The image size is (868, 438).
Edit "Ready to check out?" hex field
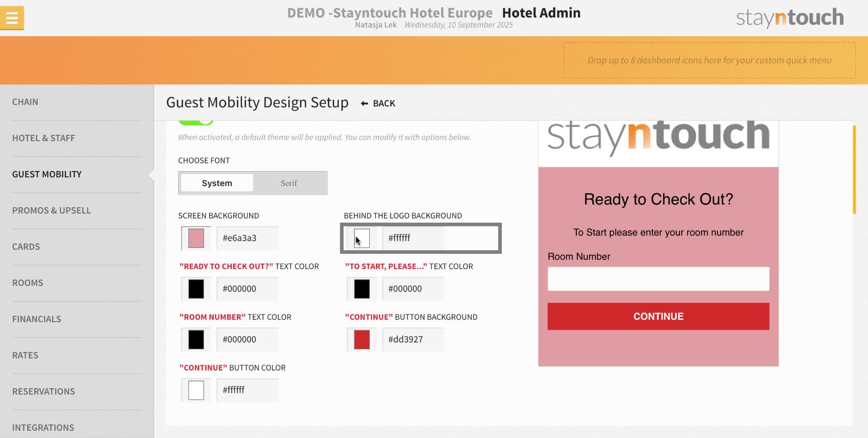point(247,289)
